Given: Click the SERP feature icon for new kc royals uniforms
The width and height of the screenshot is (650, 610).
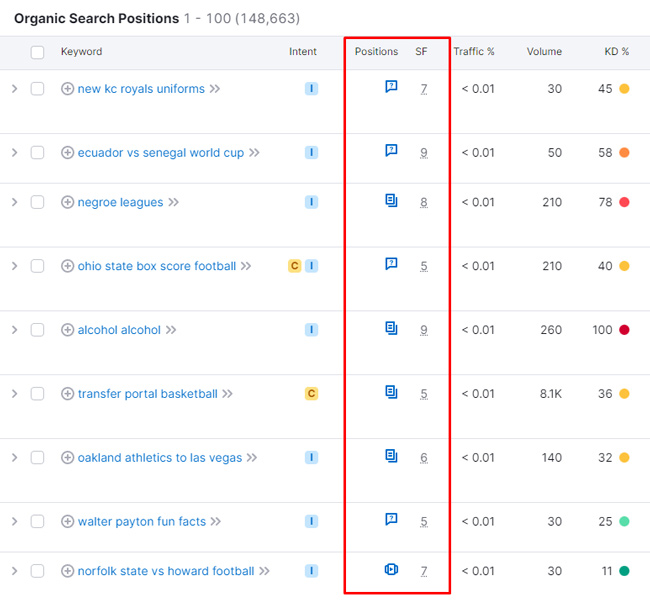Looking at the screenshot, I should point(391,88).
